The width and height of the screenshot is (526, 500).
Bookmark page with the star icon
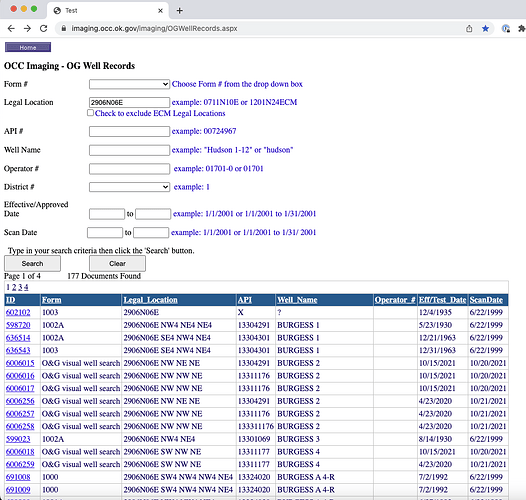click(485, 29)
